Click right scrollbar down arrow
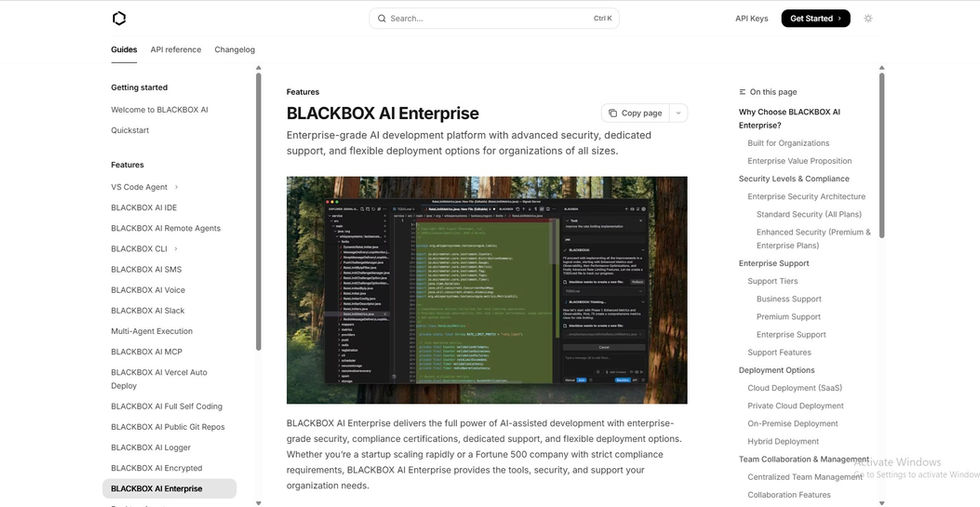 click(x=881, y=503)
